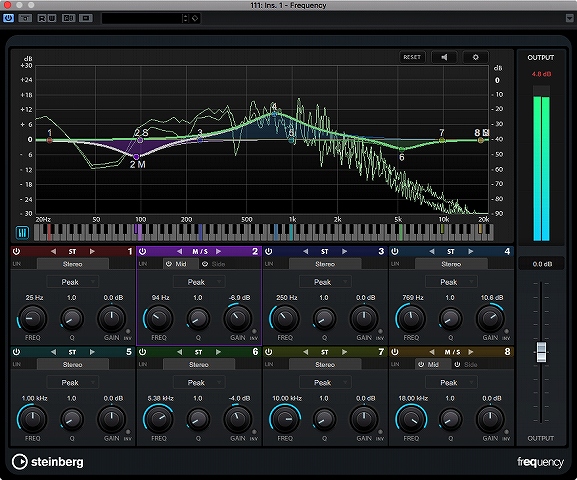
Task: Toggle the plugin bypass power button
Action: pos(8,18)
